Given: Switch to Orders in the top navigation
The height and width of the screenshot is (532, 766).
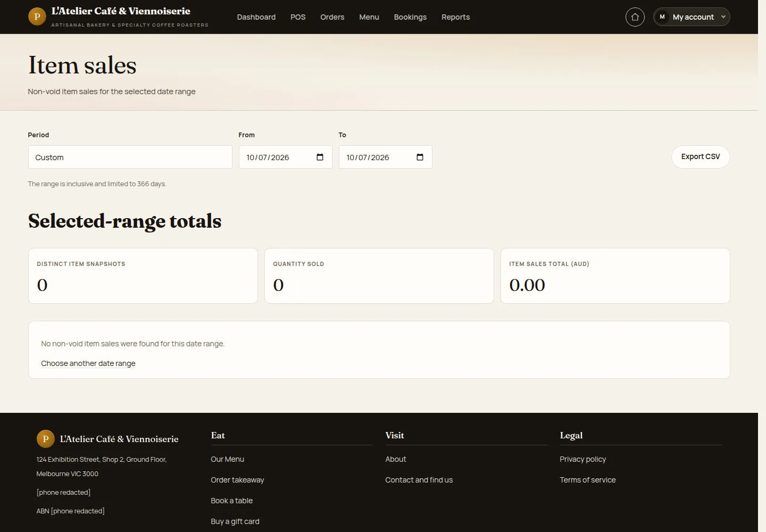Looking at the screenshot, I should (x=332, y=17).
